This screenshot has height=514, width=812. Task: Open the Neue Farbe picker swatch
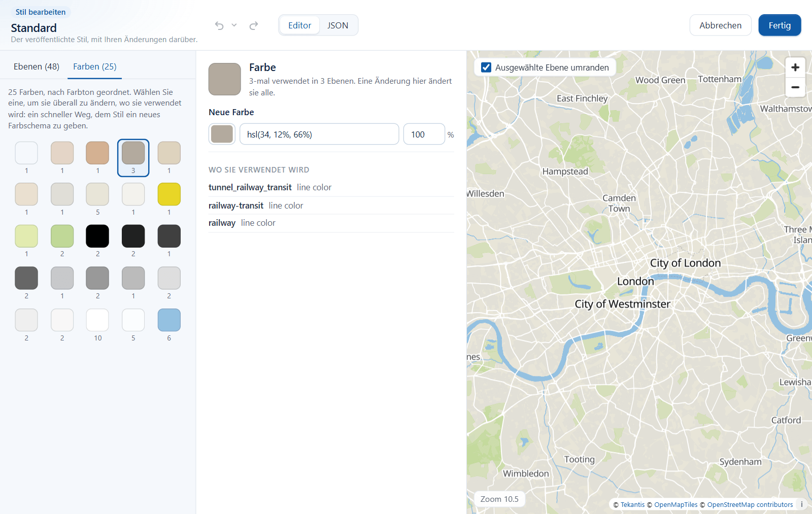coord(222,134)
